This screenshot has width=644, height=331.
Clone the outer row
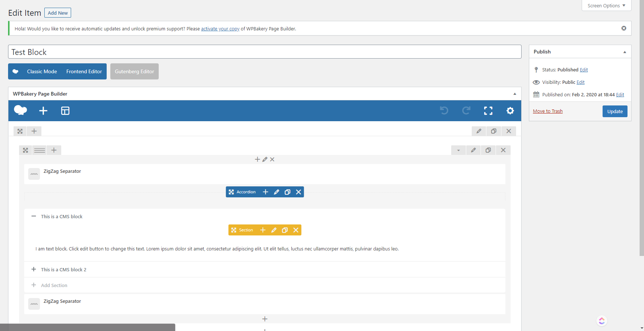coord(494,131)
